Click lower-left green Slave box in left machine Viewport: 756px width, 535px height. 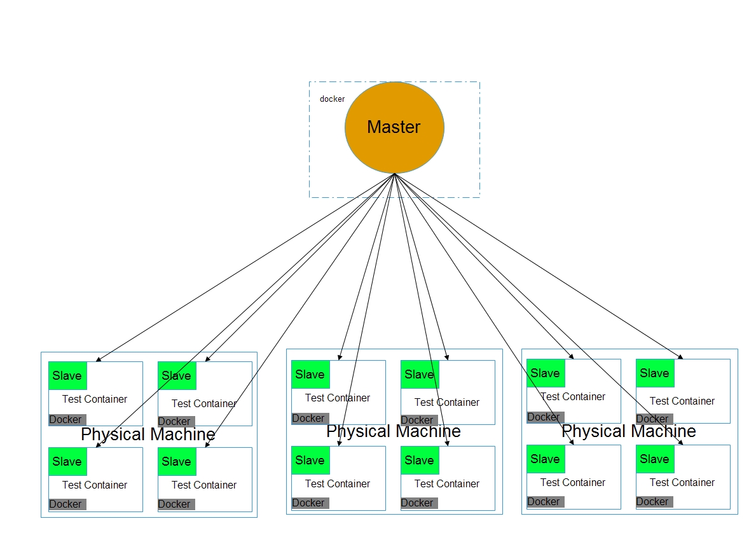click(x=67, y=461)
